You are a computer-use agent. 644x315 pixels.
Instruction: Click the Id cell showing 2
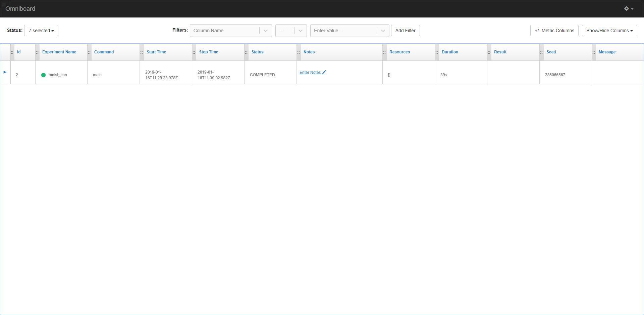17,75
